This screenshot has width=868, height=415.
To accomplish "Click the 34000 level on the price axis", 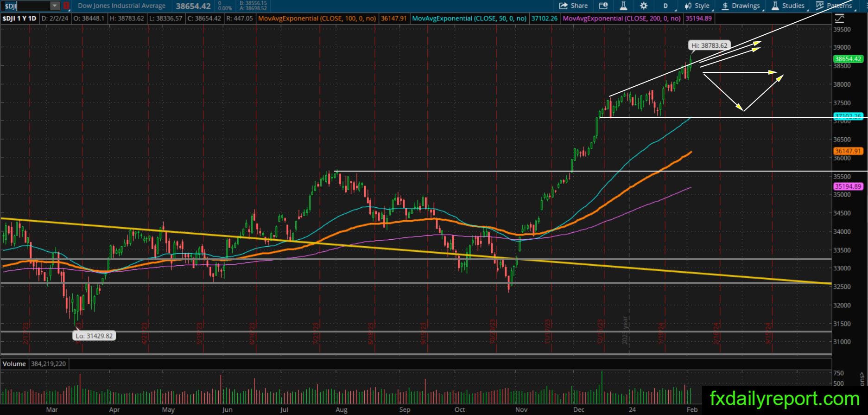I will 842,231.
